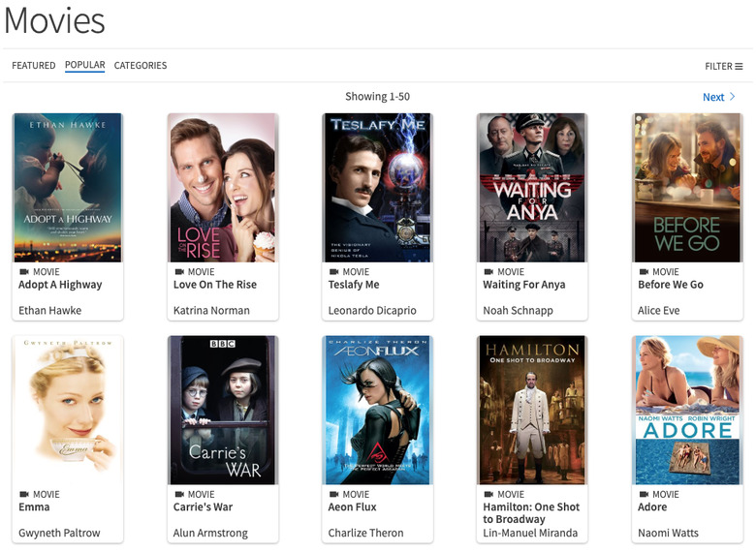The height and width of the screenshot is (552, 756).
Task: Click actor name Lin-Manuel Miranda
Action: pyautogui.click(x=530, y=534)
